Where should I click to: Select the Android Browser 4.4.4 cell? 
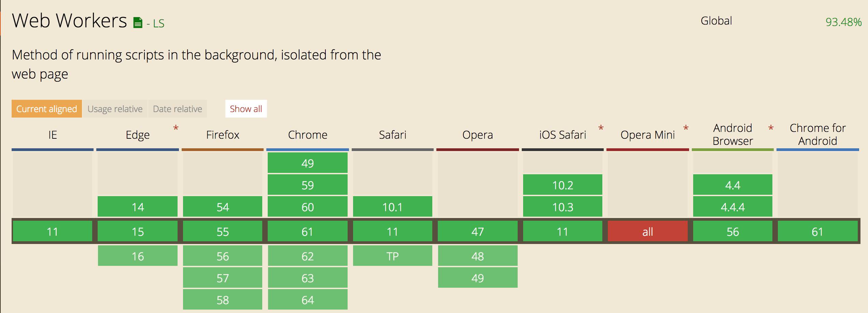[x=732, y=207]
